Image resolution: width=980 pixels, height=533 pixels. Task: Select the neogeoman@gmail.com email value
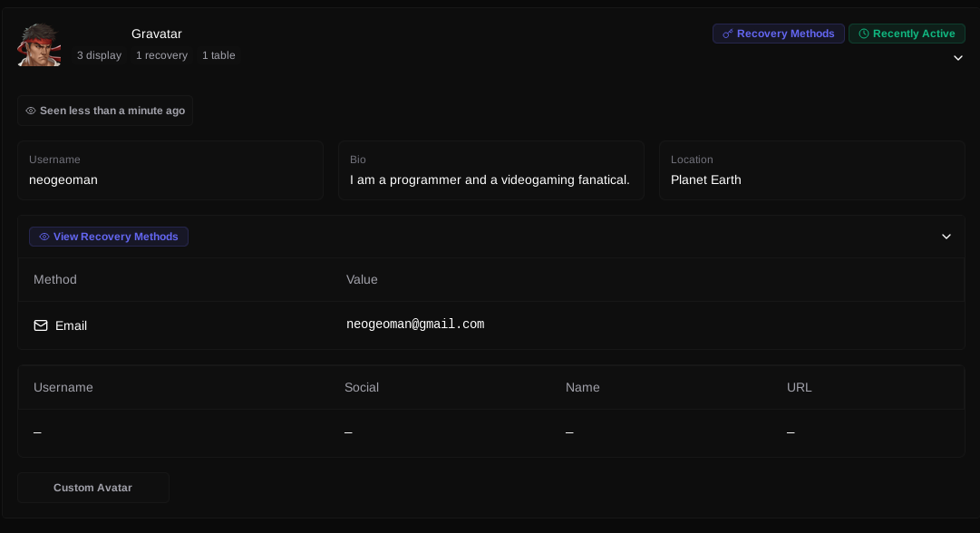pos(415,325)
